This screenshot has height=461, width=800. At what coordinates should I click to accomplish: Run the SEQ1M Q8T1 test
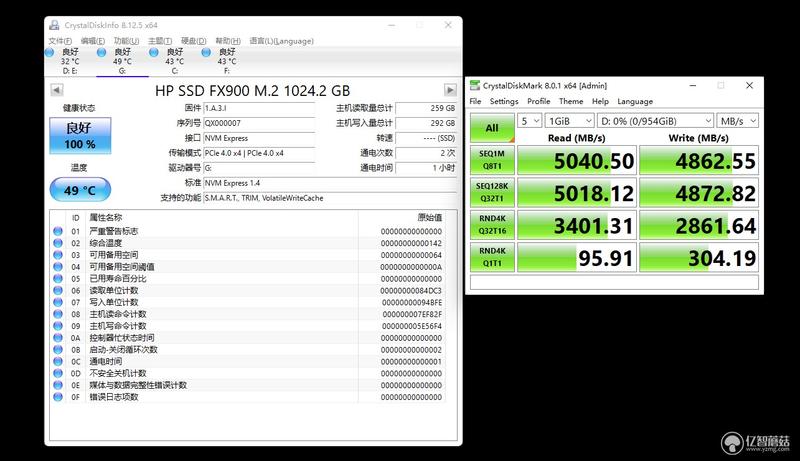[492, 160]
